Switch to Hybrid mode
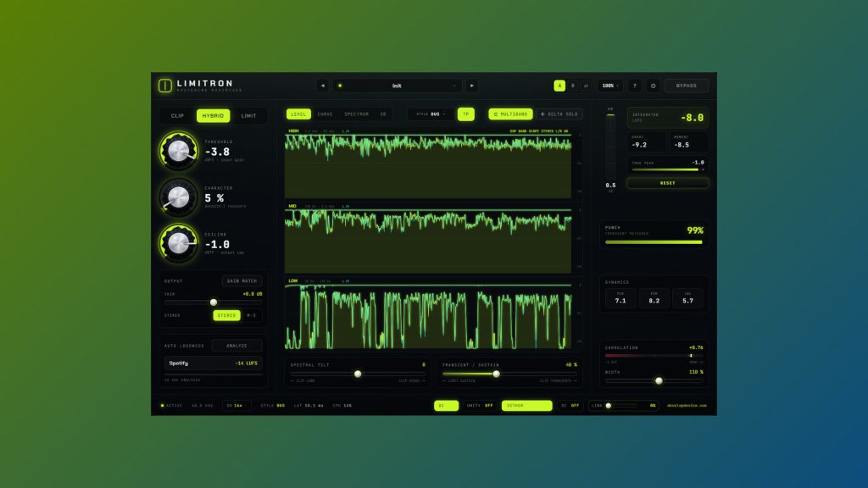Screen dimensions: 868x488 point(213,115)
